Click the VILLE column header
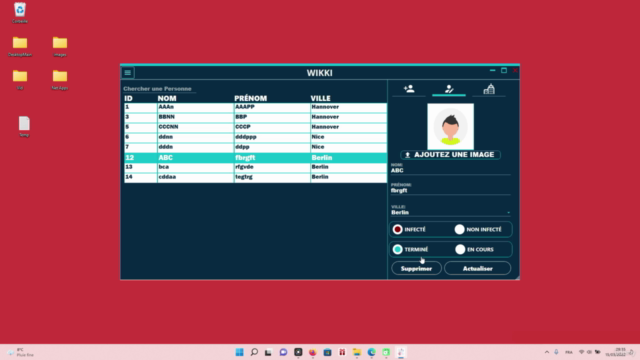Viewport: 640px width, 360px height. (x=320, y=98)
